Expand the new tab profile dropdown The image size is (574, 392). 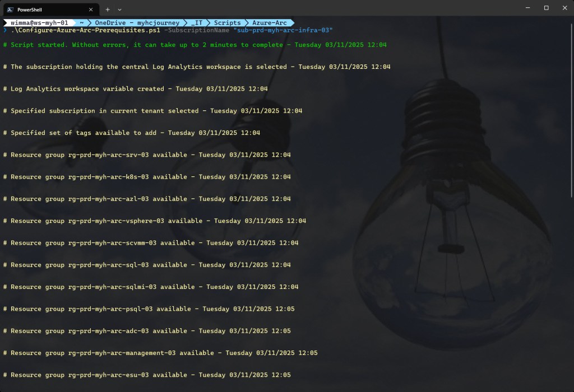pyautogui.click(x=119, y=9)
